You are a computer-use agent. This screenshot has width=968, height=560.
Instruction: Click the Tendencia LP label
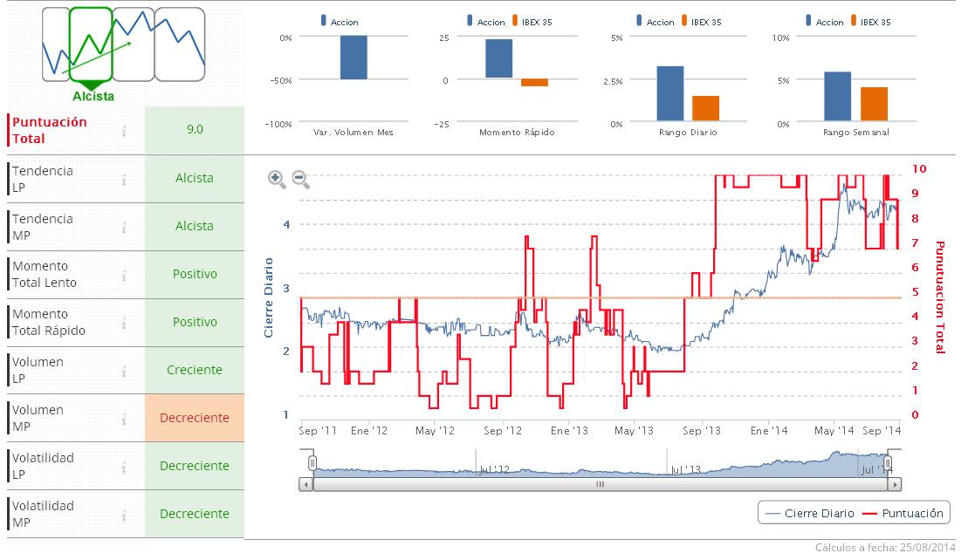tap(42, 179)
